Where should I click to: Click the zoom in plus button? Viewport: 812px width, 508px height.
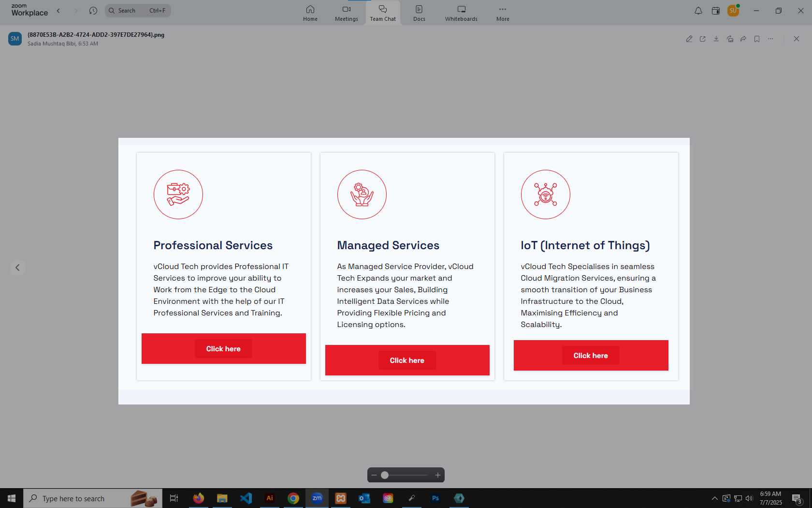coord(438,475)
